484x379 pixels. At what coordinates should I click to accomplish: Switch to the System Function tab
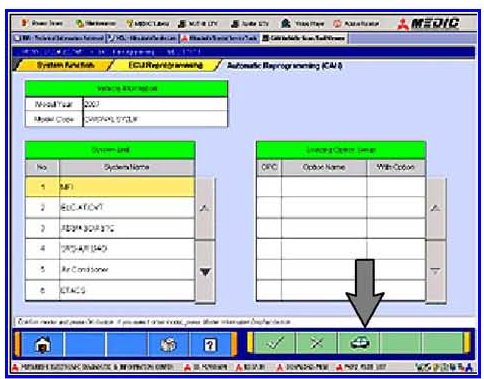coord(65,65)
